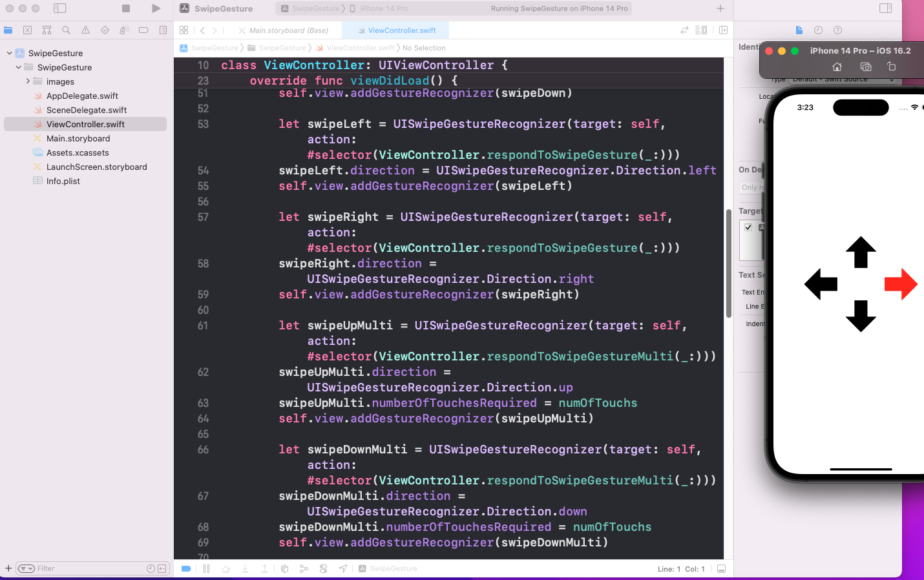The image size is (924, 580).
Task: Expand the images folder
Action: 28,81
